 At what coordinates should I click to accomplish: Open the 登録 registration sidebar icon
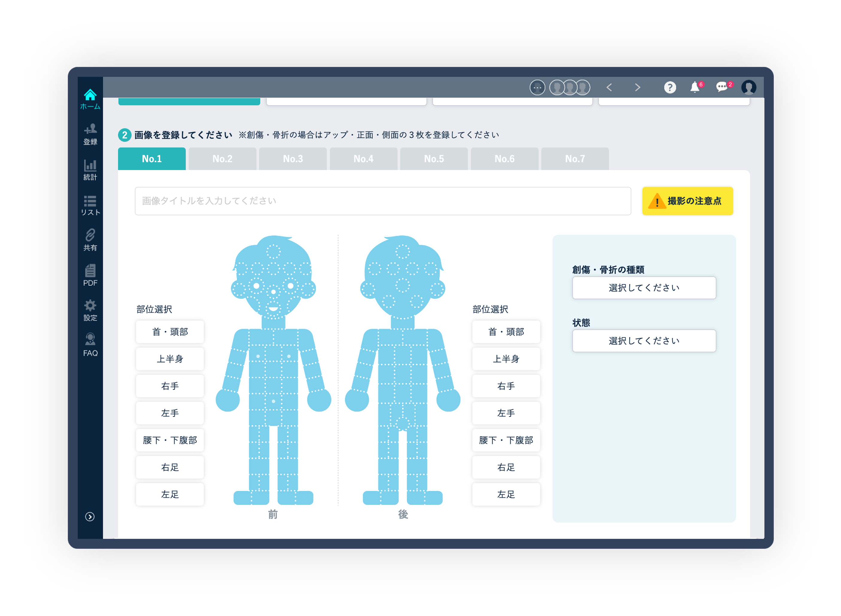pos(90,134)
